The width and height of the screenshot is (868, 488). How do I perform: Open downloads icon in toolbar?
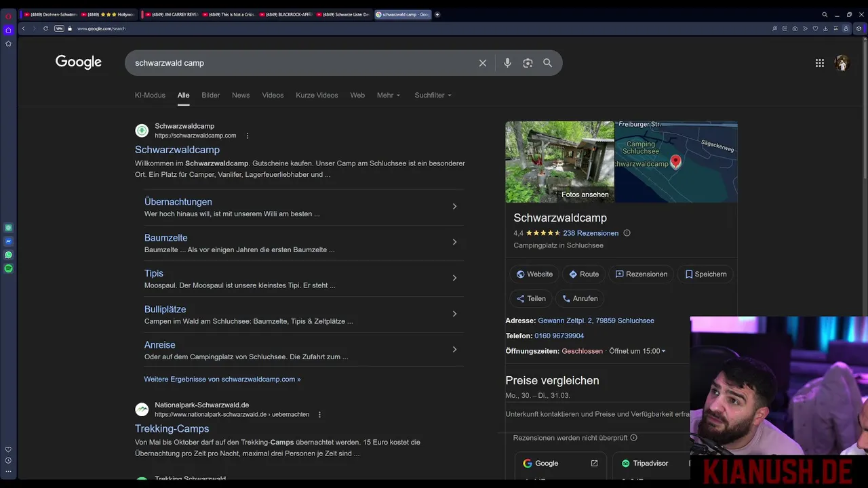825,28
